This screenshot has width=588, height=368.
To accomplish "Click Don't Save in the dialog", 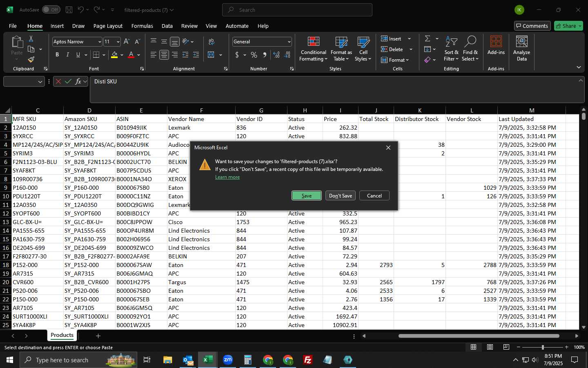I will pyautogui.click(x=341, y=195).
